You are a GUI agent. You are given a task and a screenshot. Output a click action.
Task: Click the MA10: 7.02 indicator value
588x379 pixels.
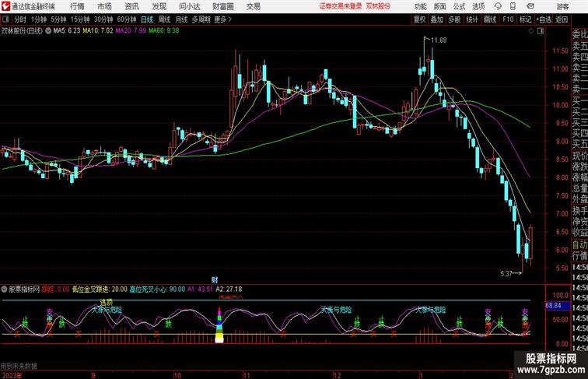pos(98,31)
